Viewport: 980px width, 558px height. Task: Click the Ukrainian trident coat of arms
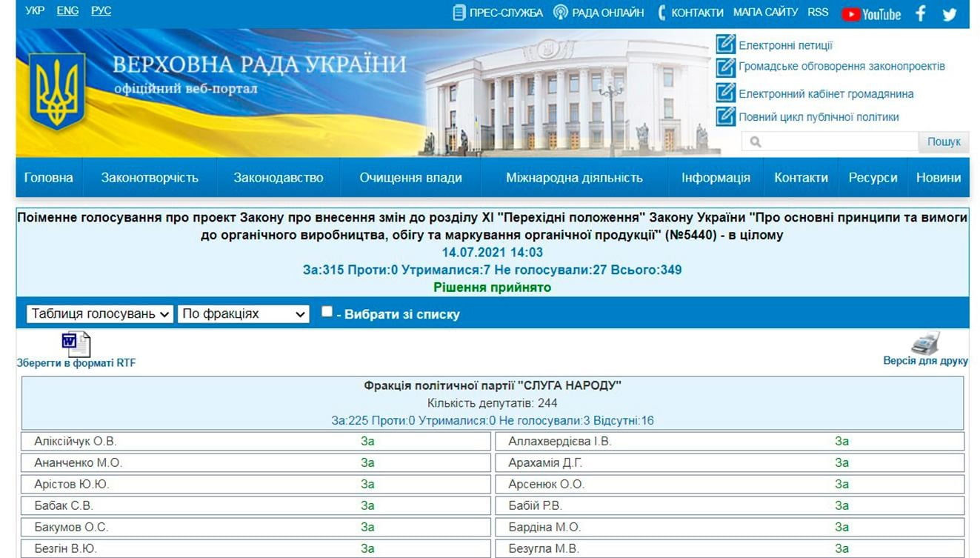[57, 92]
